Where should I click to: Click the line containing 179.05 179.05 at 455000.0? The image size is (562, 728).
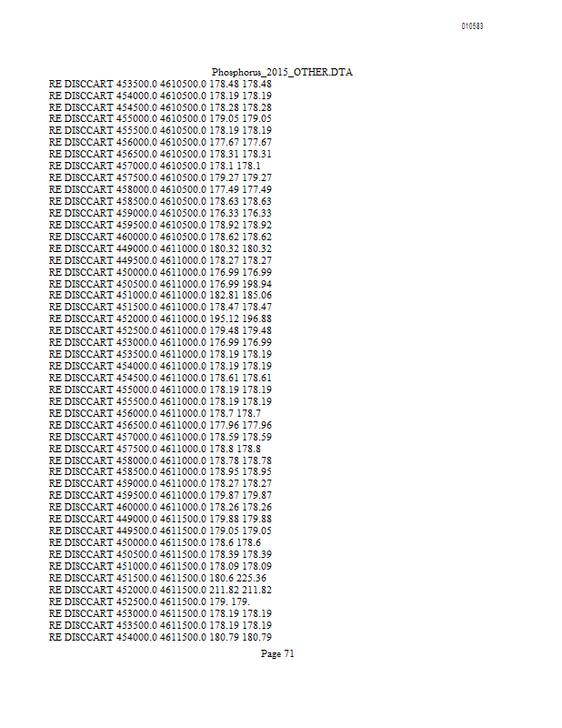(160, 119)
